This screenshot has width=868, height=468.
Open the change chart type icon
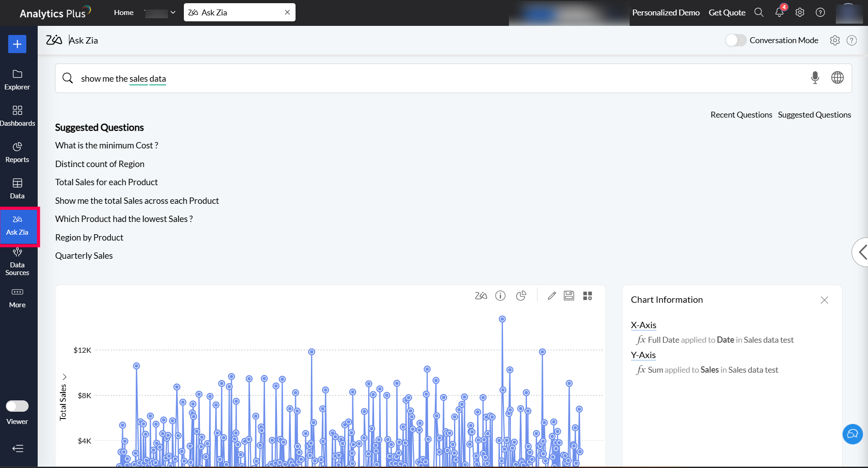[521, 296]
